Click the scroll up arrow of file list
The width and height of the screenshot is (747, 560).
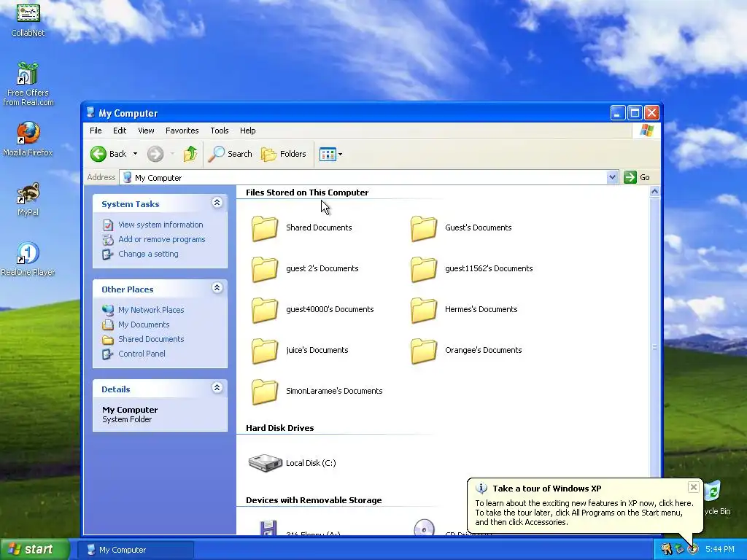point(654,192)
